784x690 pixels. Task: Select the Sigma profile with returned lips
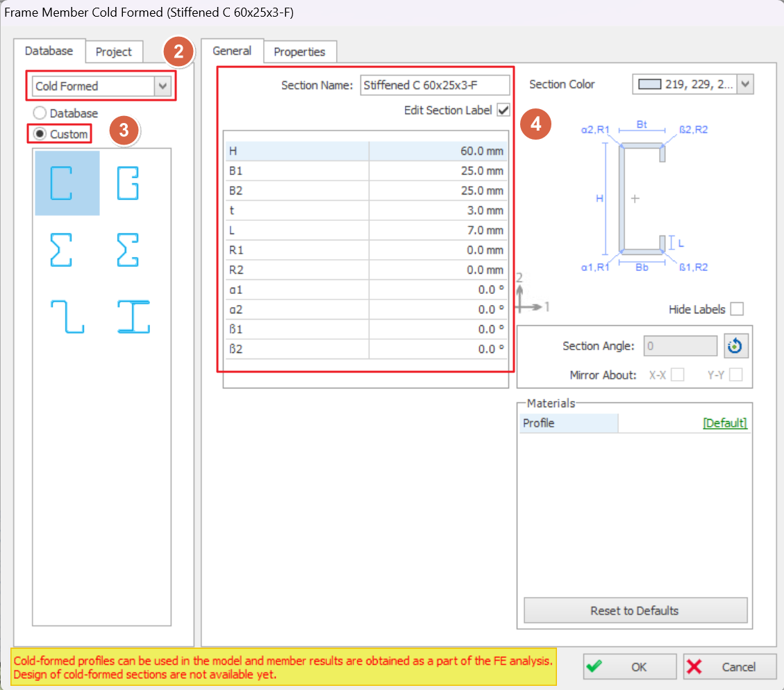128,250
